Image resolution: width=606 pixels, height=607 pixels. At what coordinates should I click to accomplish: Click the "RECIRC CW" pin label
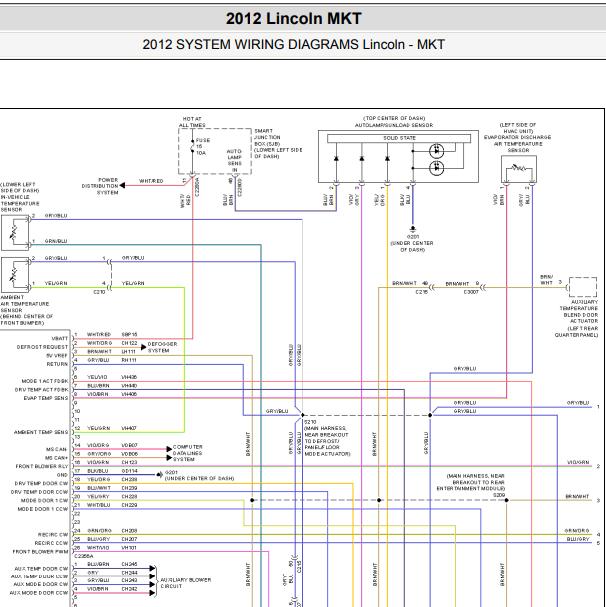coord(53,534)
